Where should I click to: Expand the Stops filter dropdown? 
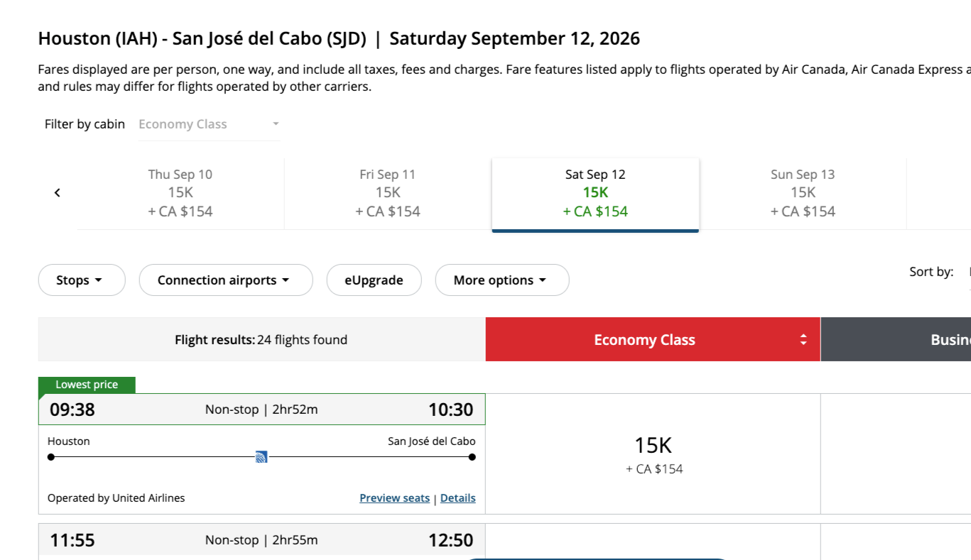click(81, 280)
